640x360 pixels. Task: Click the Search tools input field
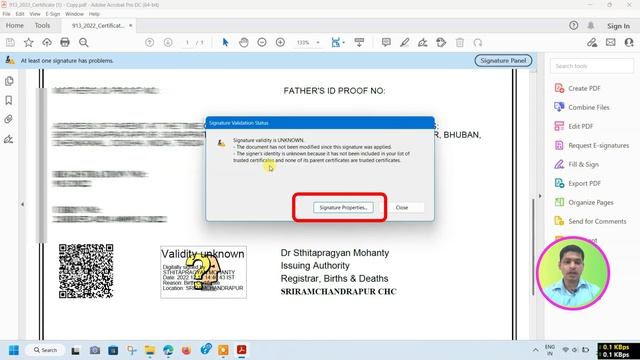point(592,66)
